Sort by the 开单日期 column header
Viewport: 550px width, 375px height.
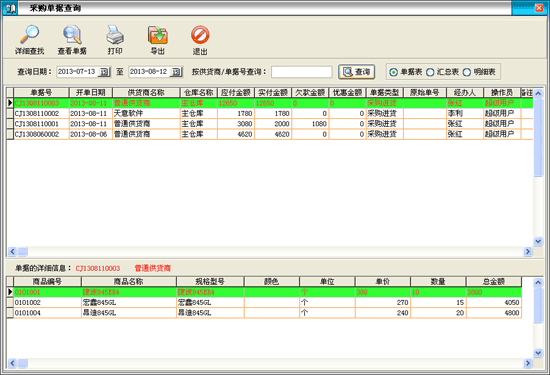91,93
